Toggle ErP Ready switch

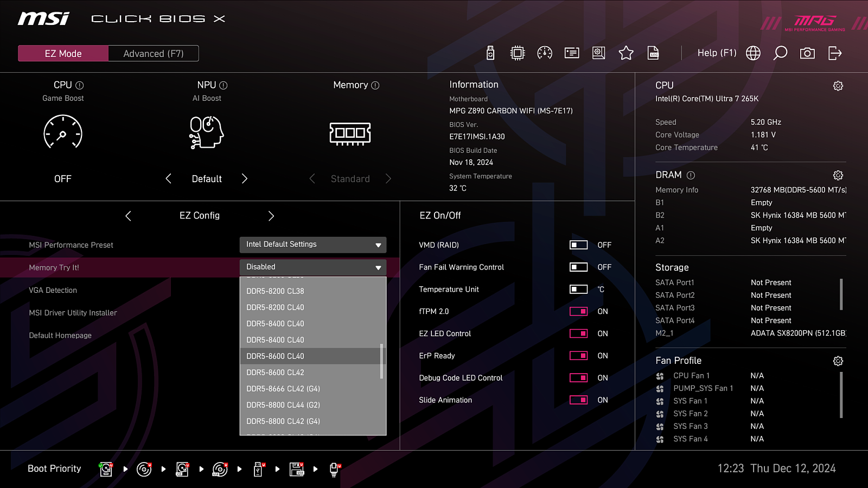pos(578,356)
